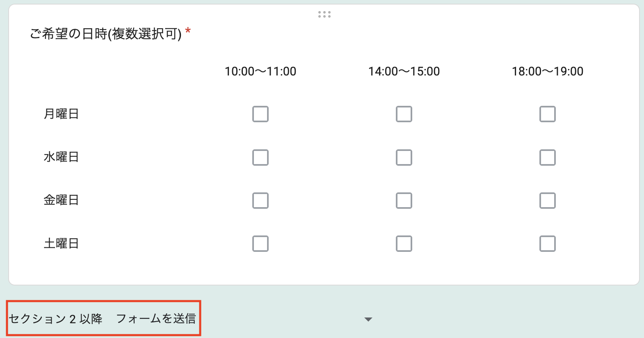Click the 月曜日 row label
The image size is (644, 338).
(x=61, y=114)
